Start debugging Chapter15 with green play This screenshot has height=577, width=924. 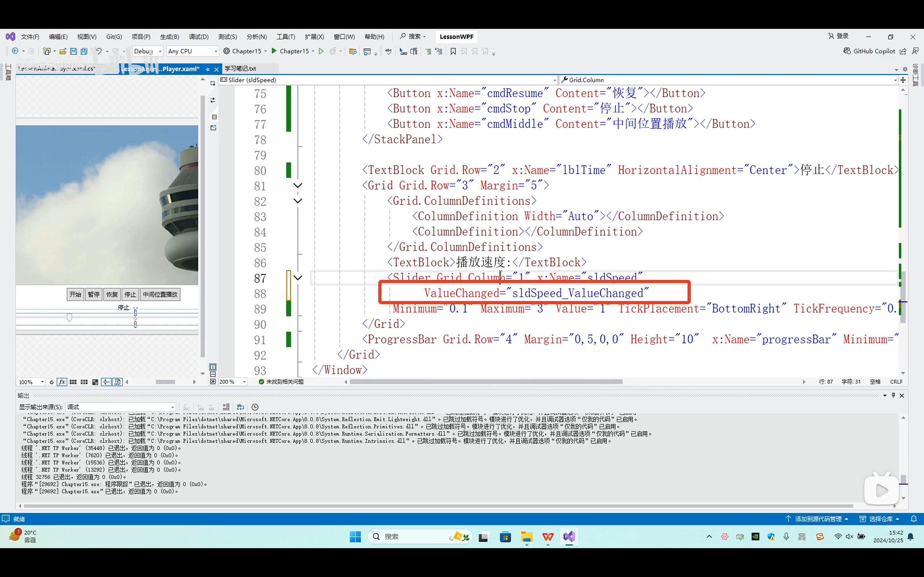point(274,51)
